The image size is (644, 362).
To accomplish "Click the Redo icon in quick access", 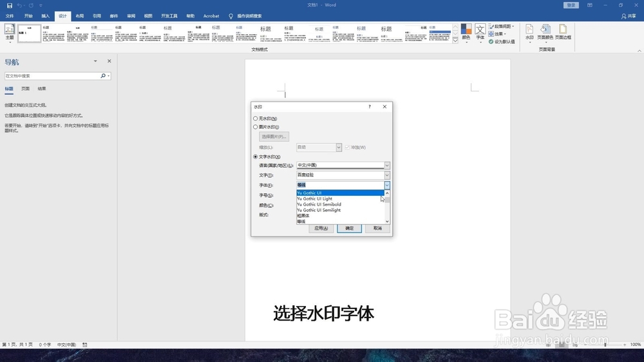I will (31, 5).
